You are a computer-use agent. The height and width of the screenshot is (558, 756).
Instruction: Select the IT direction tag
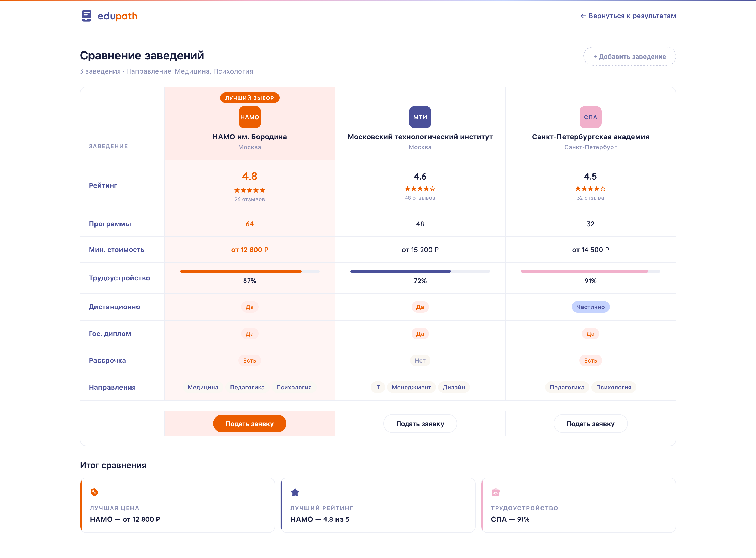pyautogui.click(x=378, y=388)
